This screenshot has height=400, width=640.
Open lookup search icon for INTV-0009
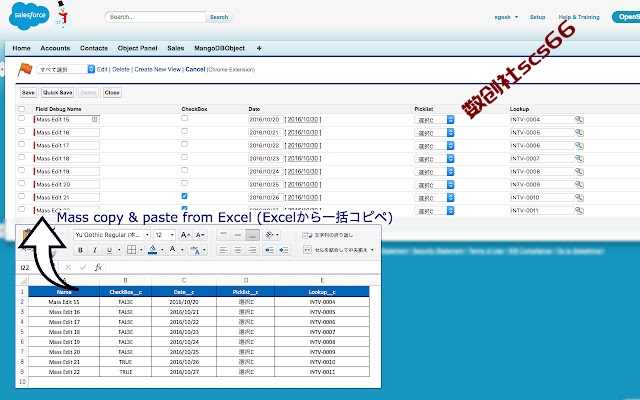pyautogui.click(x=579, y=185)
